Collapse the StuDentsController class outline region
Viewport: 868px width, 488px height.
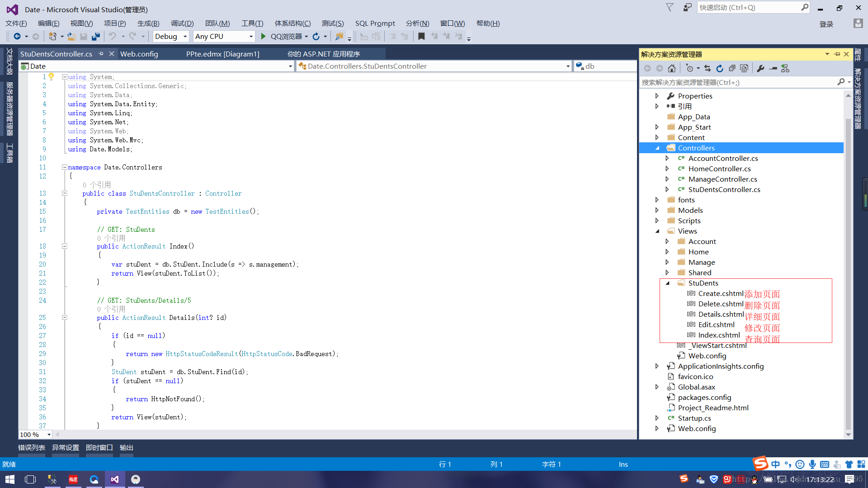pyautogui.click(x=65, y=193)
